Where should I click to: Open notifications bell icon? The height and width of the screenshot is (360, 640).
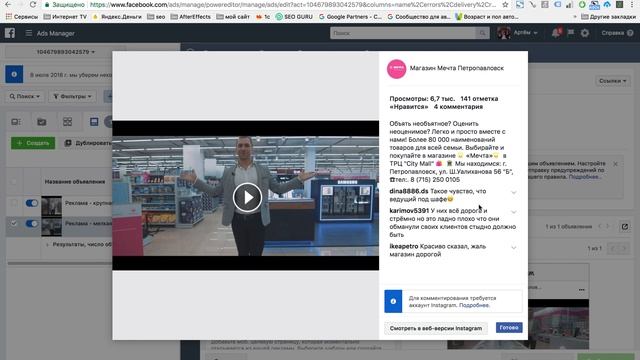[x=556, y=33]
